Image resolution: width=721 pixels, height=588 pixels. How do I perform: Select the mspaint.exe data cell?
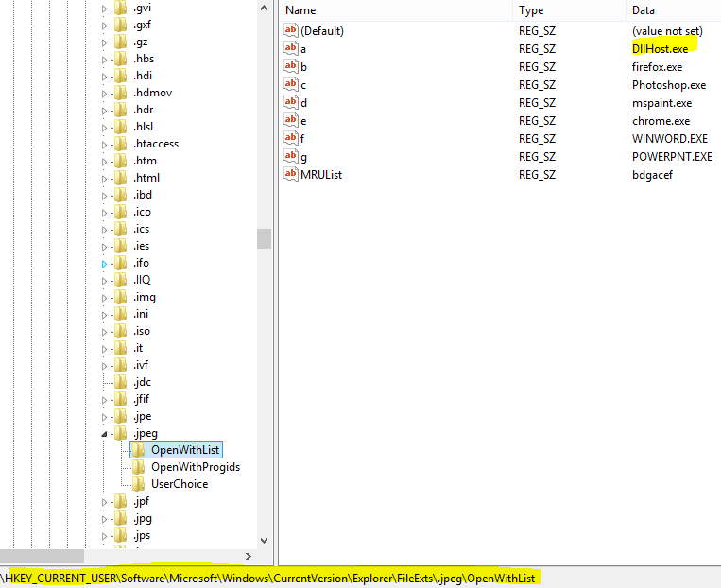coord(661,103)
